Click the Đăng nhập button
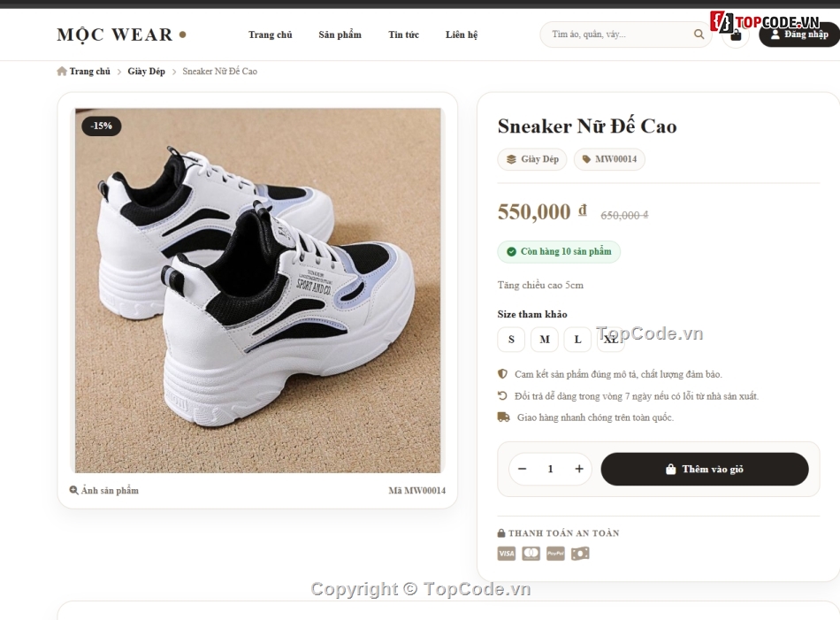The height and width of the screenshot is (620, 840). click(798, 34)
